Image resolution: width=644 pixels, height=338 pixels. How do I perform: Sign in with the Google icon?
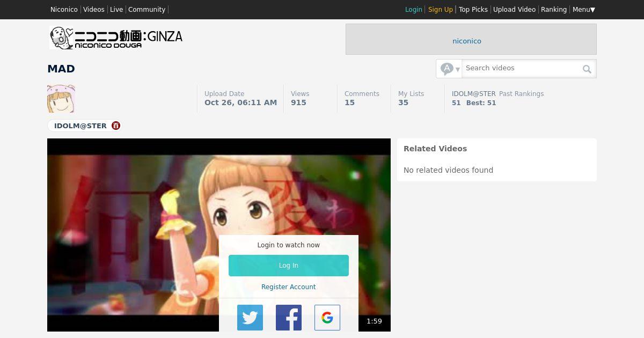coord(327,318)
